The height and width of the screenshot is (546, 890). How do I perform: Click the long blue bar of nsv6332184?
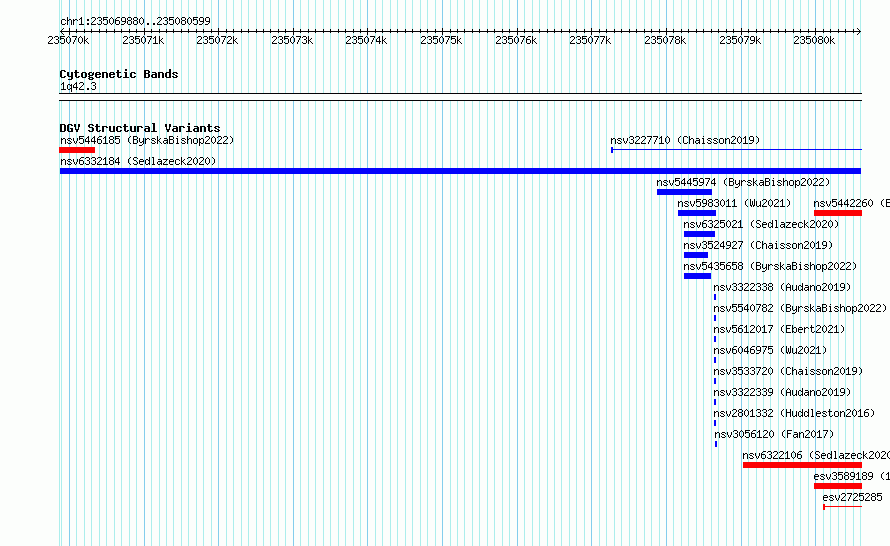pyautogui.click(x=460, y=171)
